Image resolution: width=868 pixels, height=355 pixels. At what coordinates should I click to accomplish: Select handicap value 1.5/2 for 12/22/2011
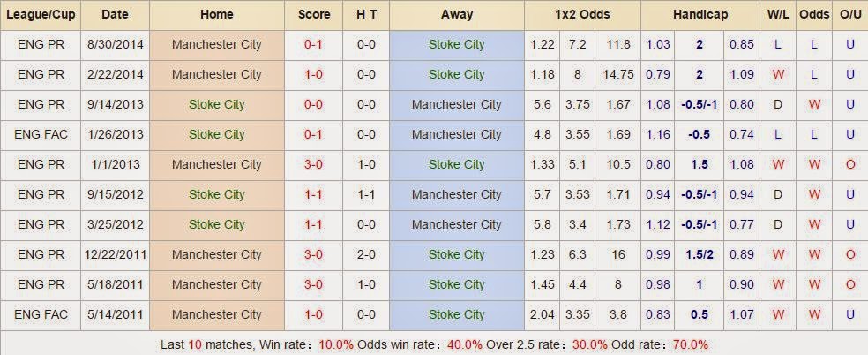tap(699, 254)
